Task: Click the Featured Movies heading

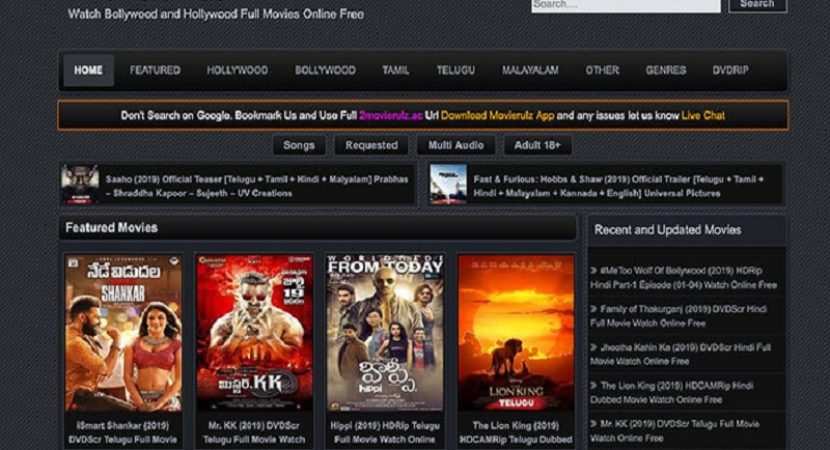Action: [x=111, y=228]
